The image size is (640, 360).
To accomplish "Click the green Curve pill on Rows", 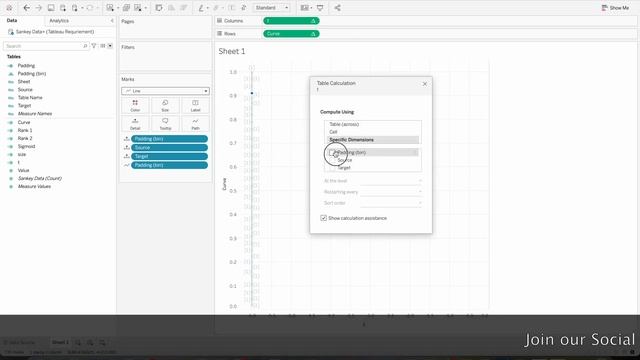I will 291,34.
